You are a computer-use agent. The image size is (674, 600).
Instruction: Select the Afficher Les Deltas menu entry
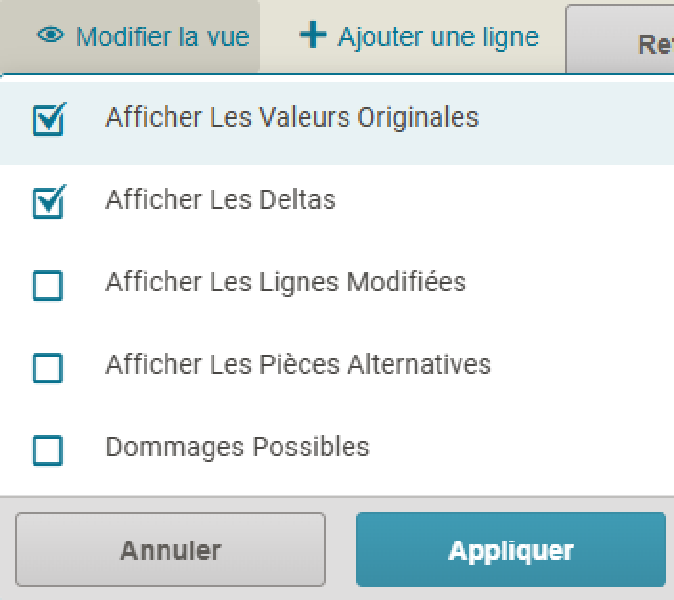220,200
